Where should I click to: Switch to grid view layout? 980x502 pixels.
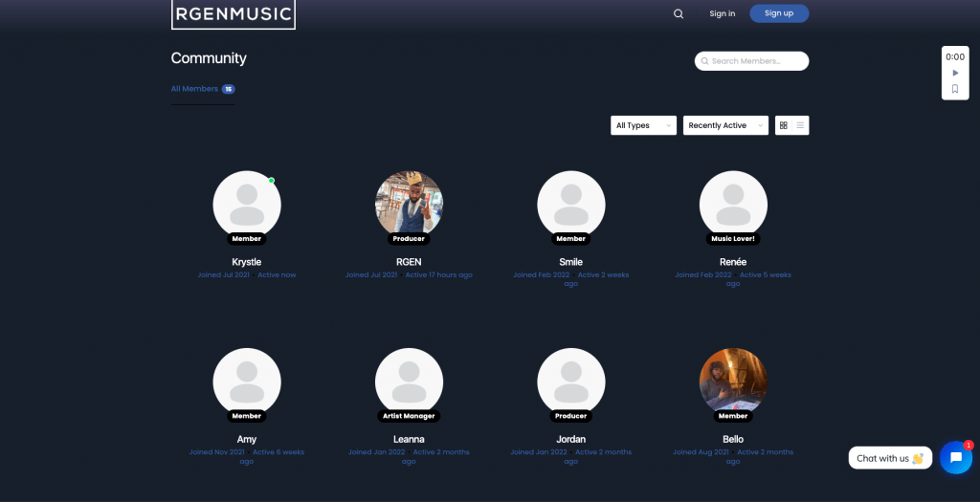tap(784, 125)
